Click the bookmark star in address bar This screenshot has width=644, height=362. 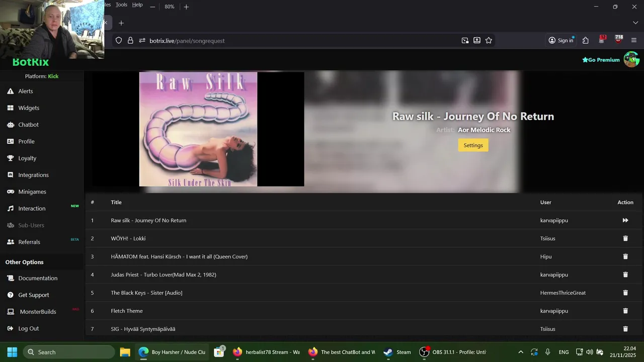click(x=489, y=40)
